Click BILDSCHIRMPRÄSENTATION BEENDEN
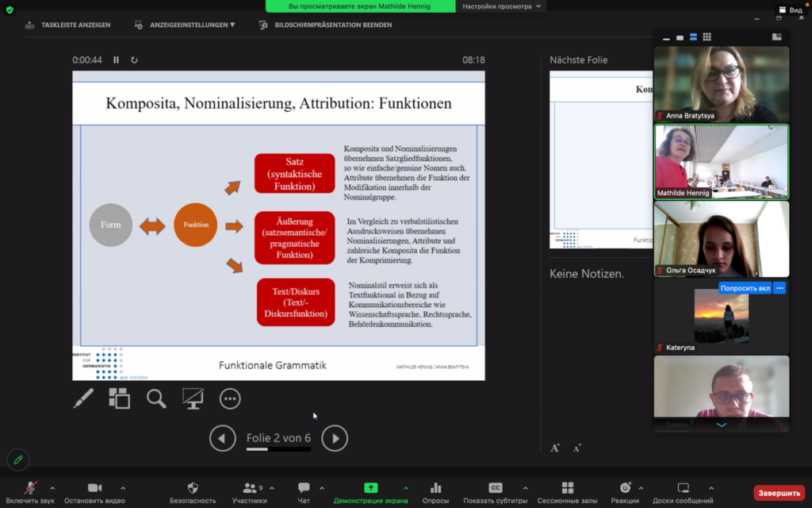This screenshot has width=812, height=508. tap(325, 25)
